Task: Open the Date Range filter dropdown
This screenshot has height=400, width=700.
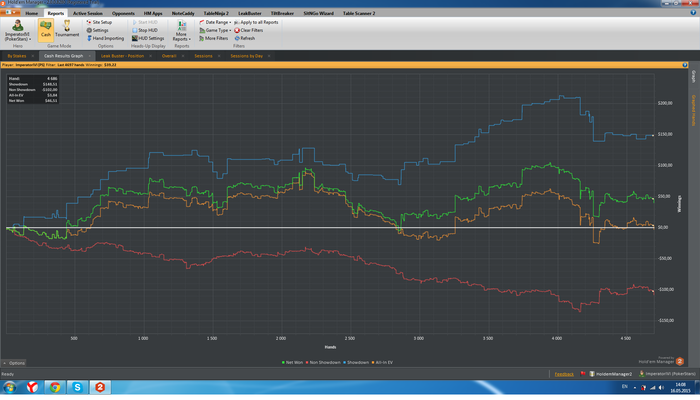Action: click(x=215, y=22)
